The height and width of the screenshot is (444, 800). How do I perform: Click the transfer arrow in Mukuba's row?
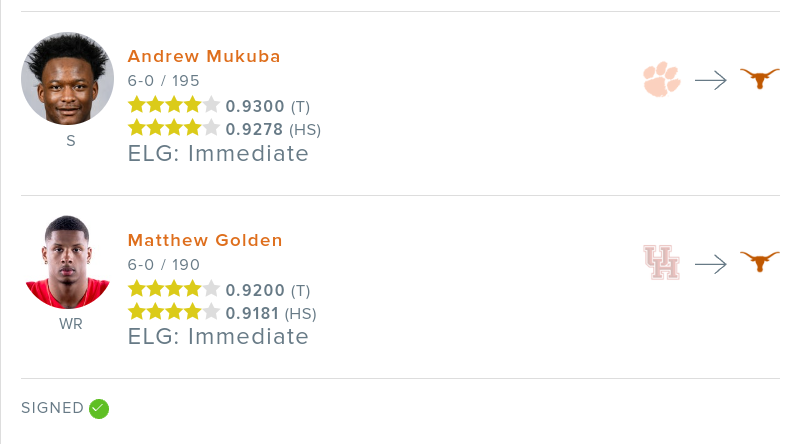click(x=710, y=80)
